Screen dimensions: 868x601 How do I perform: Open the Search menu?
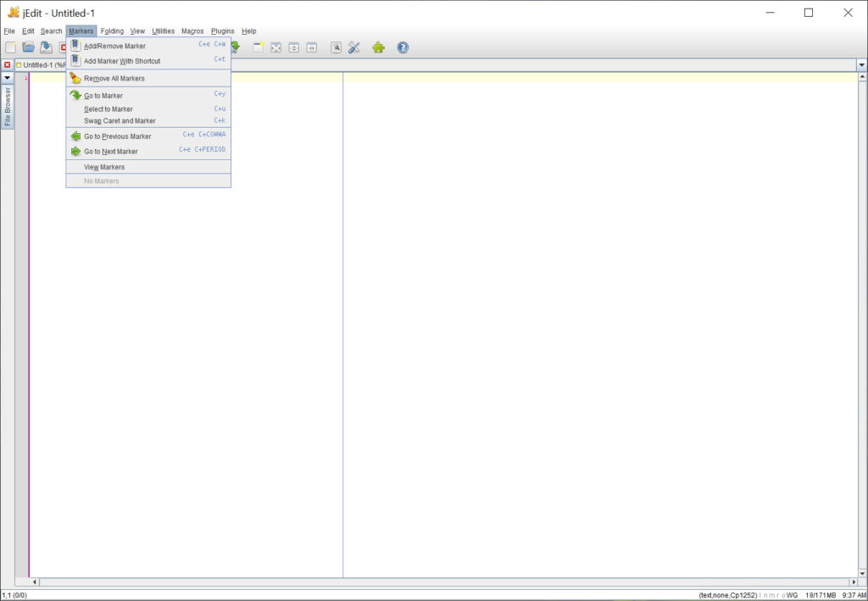coord(52,31)
